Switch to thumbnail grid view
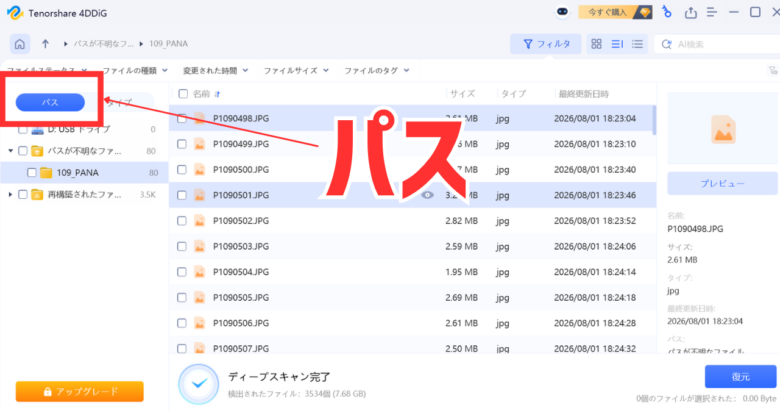This screenshot has width=780, height=410. coord(596,44)
